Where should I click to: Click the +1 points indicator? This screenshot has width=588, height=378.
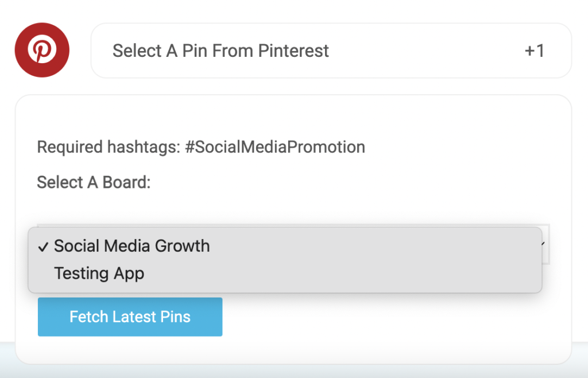pyautogui.click(x=535, y=51)
